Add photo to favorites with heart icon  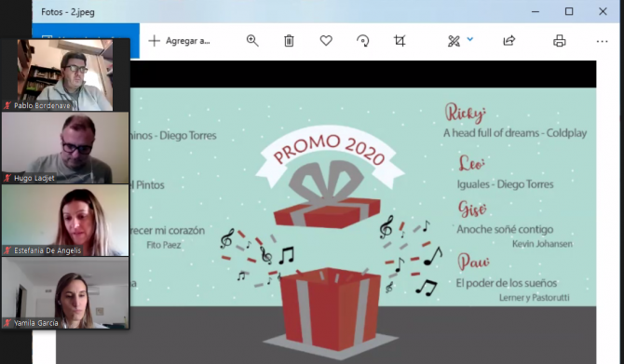(326, 41)
